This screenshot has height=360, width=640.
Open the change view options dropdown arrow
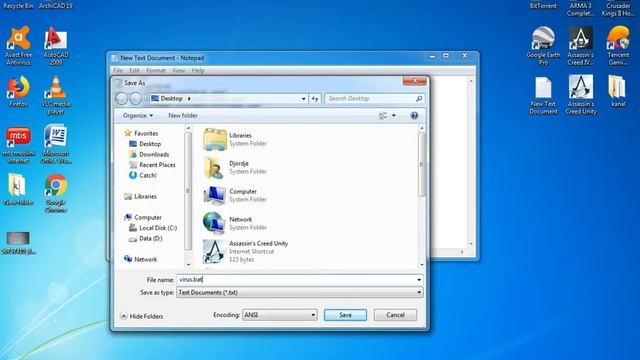coord(394,116)
